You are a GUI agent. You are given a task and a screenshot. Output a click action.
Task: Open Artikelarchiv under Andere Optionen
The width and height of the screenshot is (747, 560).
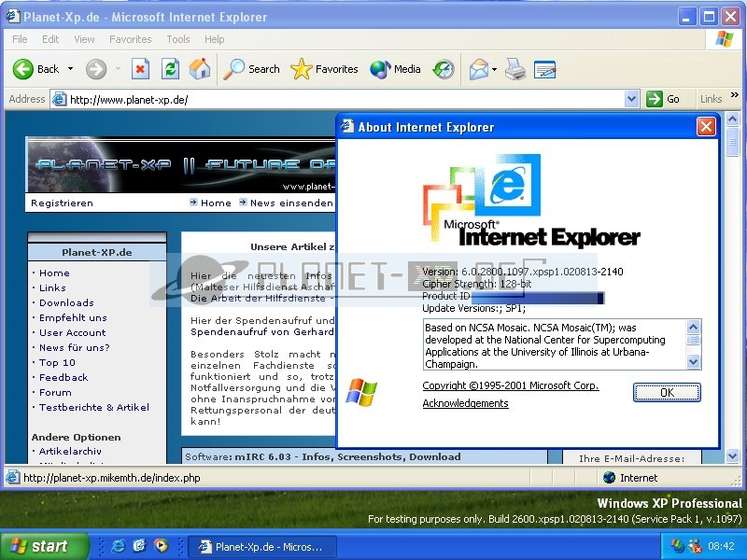click(x=70, y=451)
